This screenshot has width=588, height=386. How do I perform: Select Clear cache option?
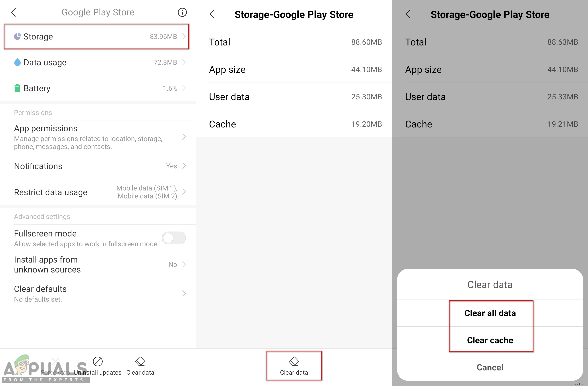tap(490, 340)
